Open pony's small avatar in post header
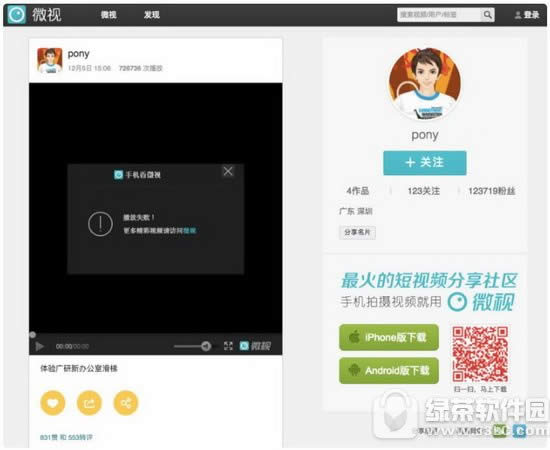This screenshot has width=550, height=450. [50, 60]
